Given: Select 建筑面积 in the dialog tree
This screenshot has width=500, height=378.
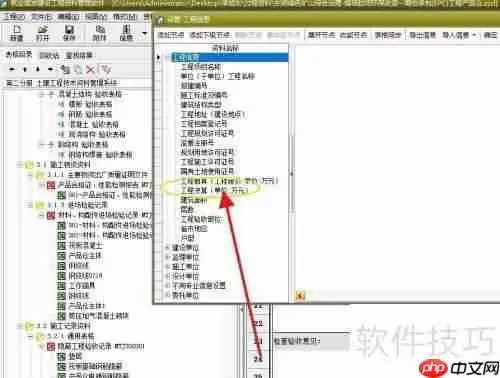Looking at the screenshot, I should pyautogui.click(x=194, y=200).
